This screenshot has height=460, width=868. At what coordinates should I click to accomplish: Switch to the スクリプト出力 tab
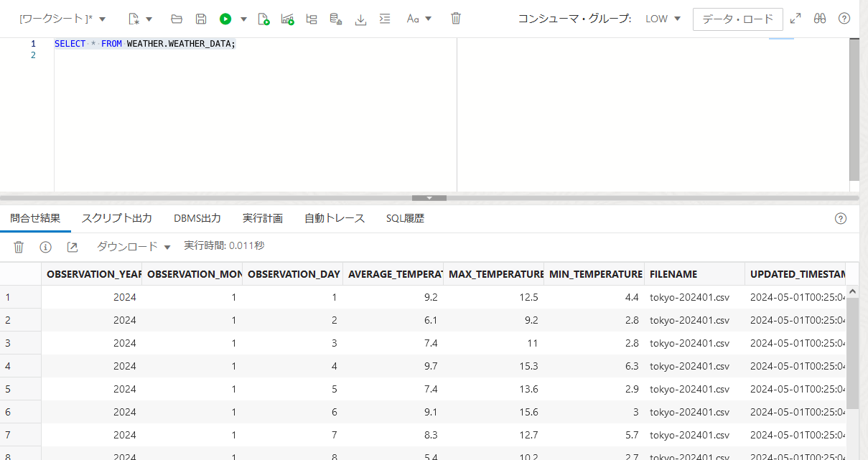tap(117, 218)
